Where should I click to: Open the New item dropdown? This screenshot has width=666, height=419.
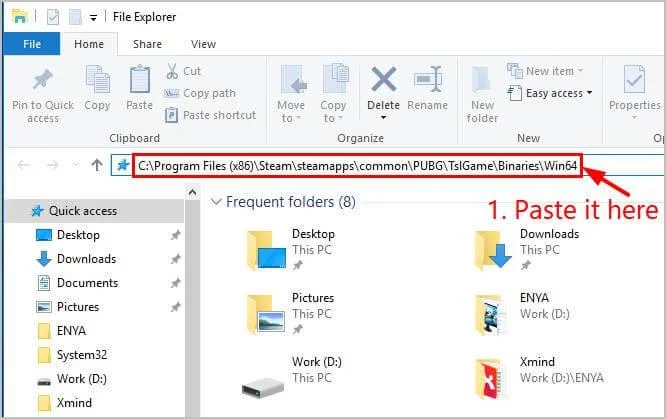pyautogui.click(x=545, y=71)
